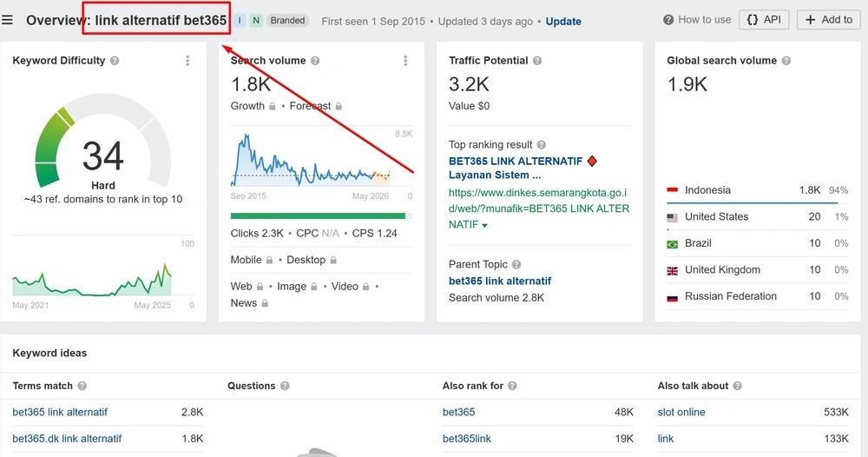The image size is (868, 457).
Task: Click the red diamond icon beside BET365 LINK ALTERNATIF
Action: (x=592, y=162)
